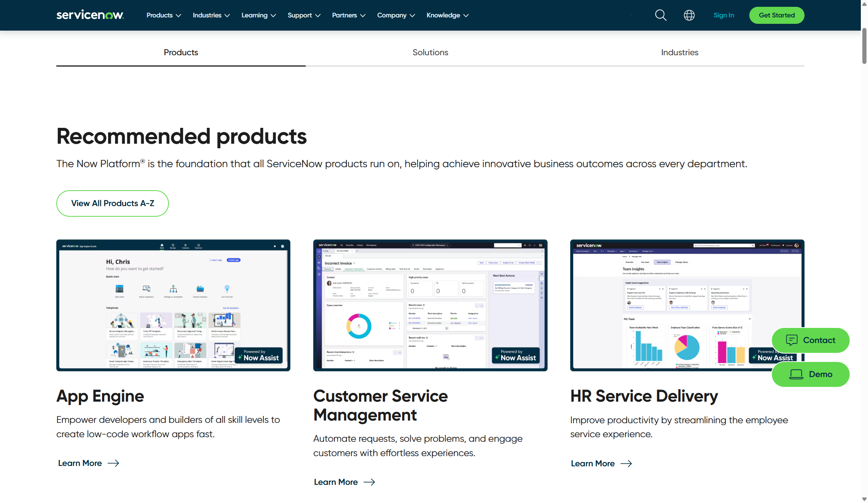Click View All Products A-Z button
The width and height of the screenshot is (868, 503).
pos(113,203)
